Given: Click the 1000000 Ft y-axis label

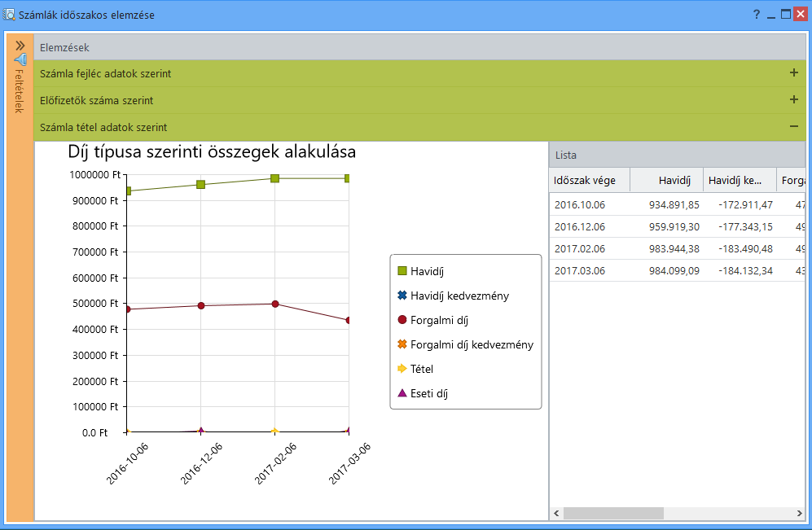Looking at the screenshot, I should pos(94,174).
